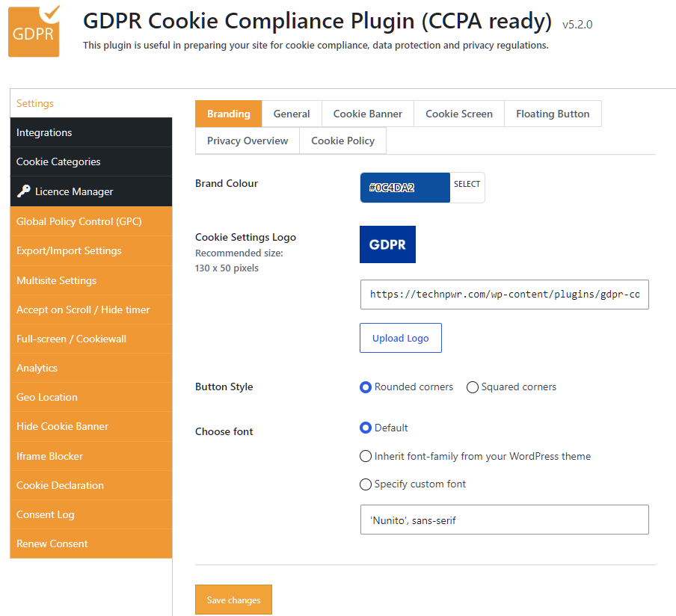Switch to the Privacy Overview tab
Viewport: 676px width, 616px height.
click(248, 141)
